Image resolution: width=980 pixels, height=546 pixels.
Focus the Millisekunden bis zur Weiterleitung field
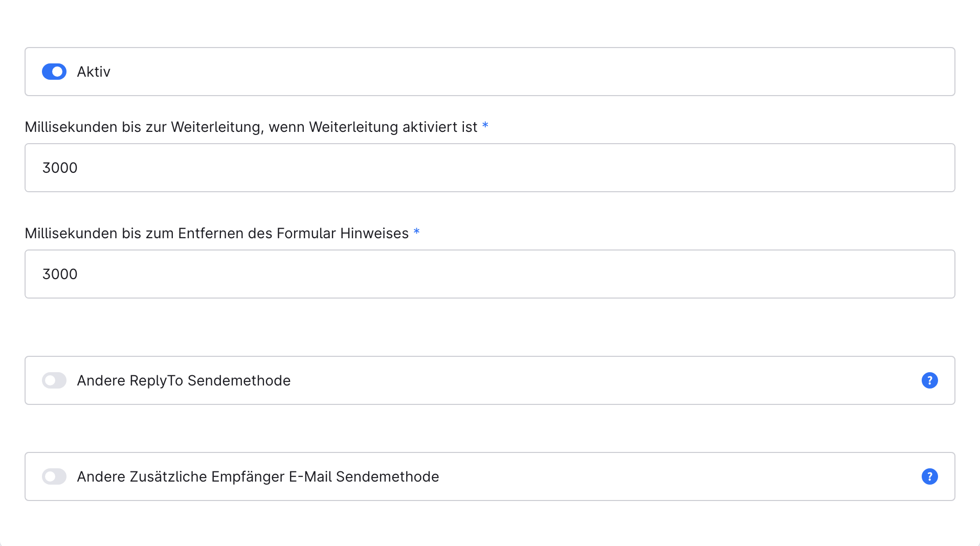[489, 168]
